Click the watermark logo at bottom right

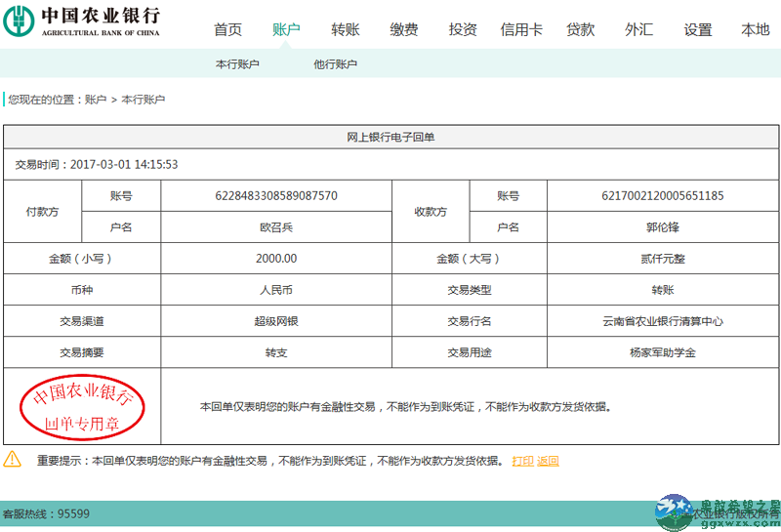[x=718, y=512]
